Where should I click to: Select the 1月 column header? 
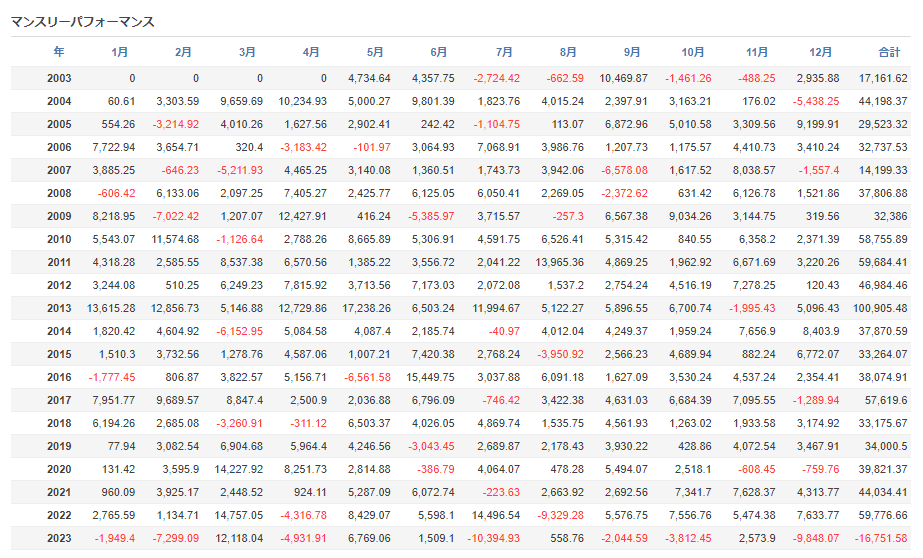pos(119,52)
